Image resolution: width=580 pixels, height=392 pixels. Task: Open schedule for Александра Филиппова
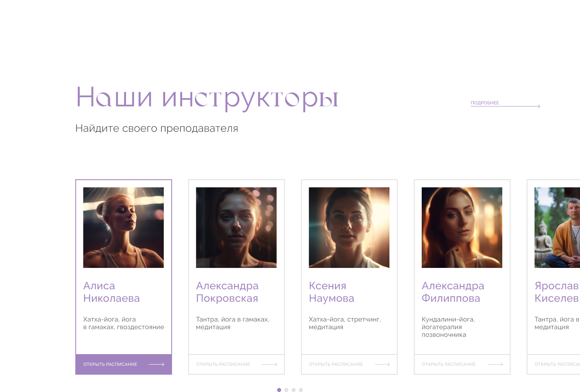(x=462, y=364)
